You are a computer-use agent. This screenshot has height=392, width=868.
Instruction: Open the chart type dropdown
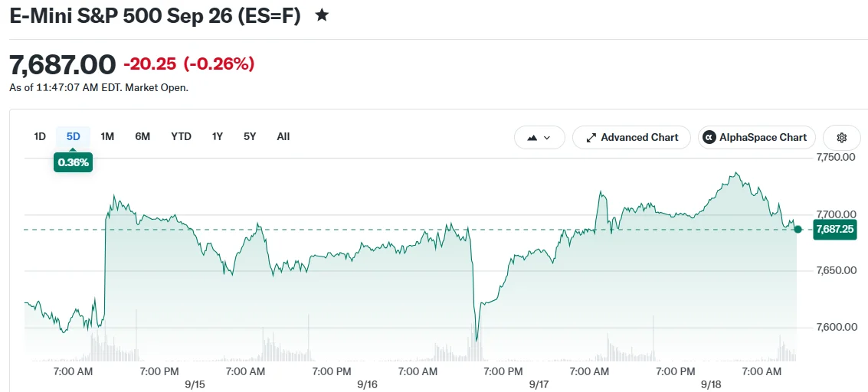click(539, 138)
